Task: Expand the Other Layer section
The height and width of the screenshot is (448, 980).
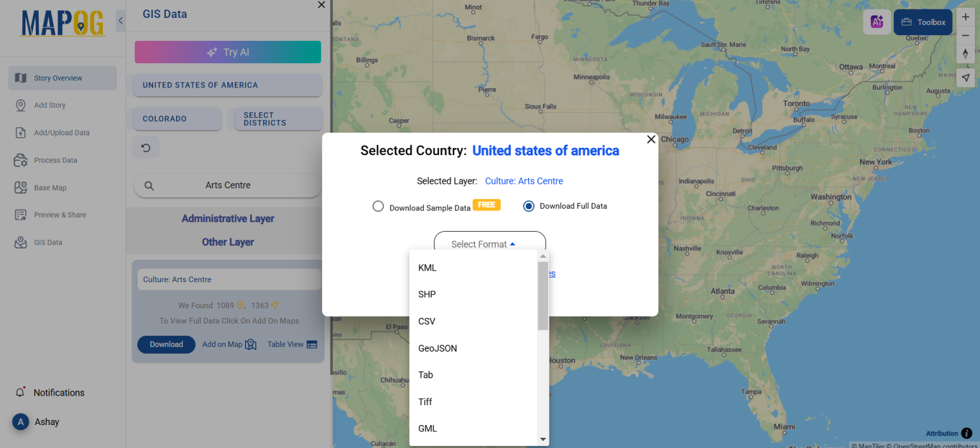Action: coord(228,243)
